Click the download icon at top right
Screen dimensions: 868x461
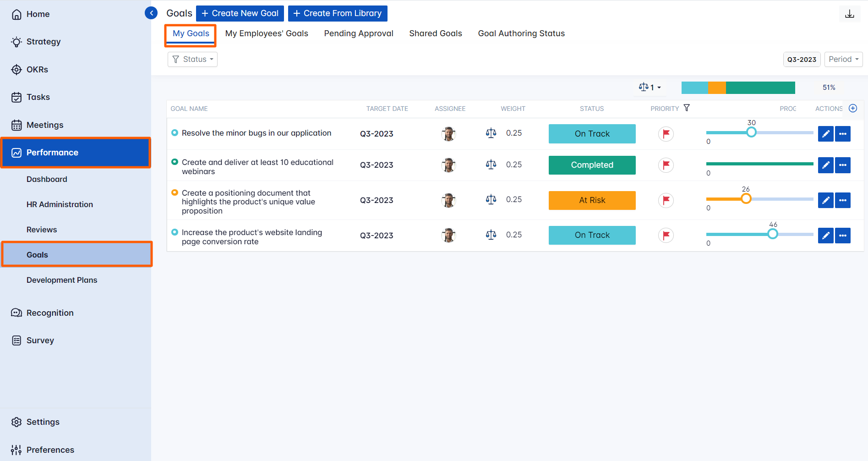(849, 14)
